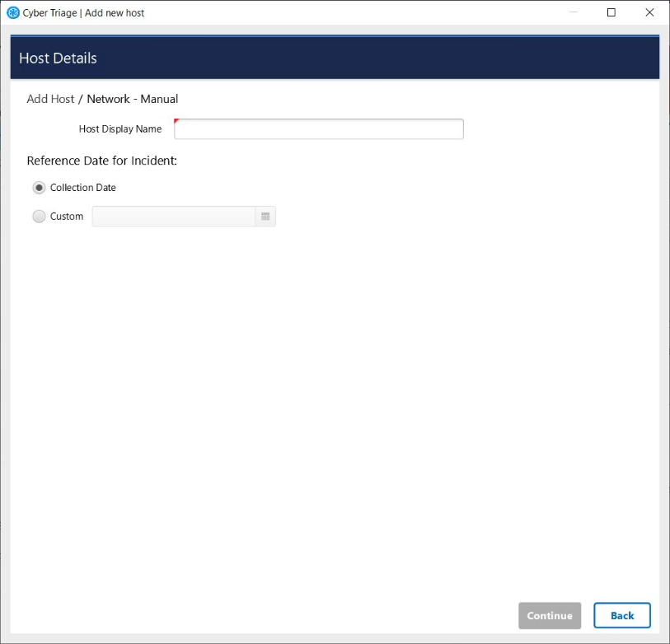
Task: Click the Collection Date option label
Action: [82, 188]
